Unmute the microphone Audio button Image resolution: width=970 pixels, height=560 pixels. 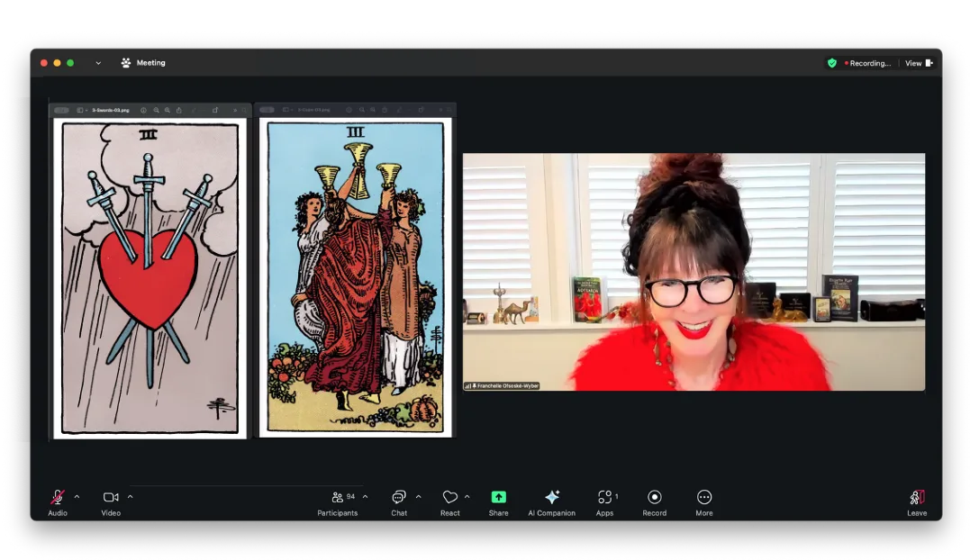click(58, 498)
